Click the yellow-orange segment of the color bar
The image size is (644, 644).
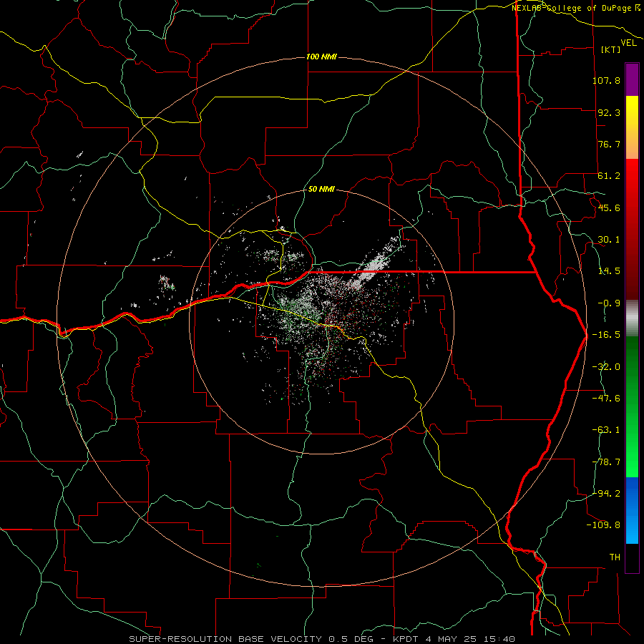(632, 127)
